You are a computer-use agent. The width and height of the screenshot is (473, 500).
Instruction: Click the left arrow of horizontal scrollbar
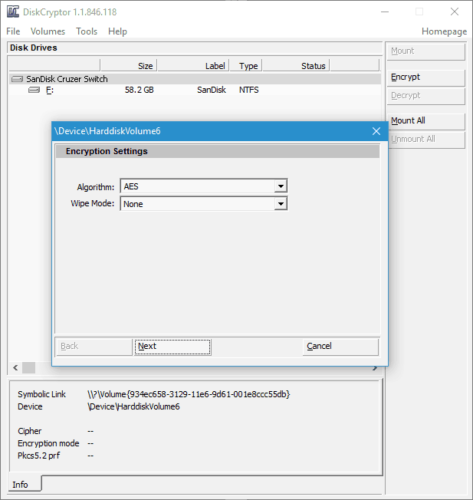[x=15, y=368]
